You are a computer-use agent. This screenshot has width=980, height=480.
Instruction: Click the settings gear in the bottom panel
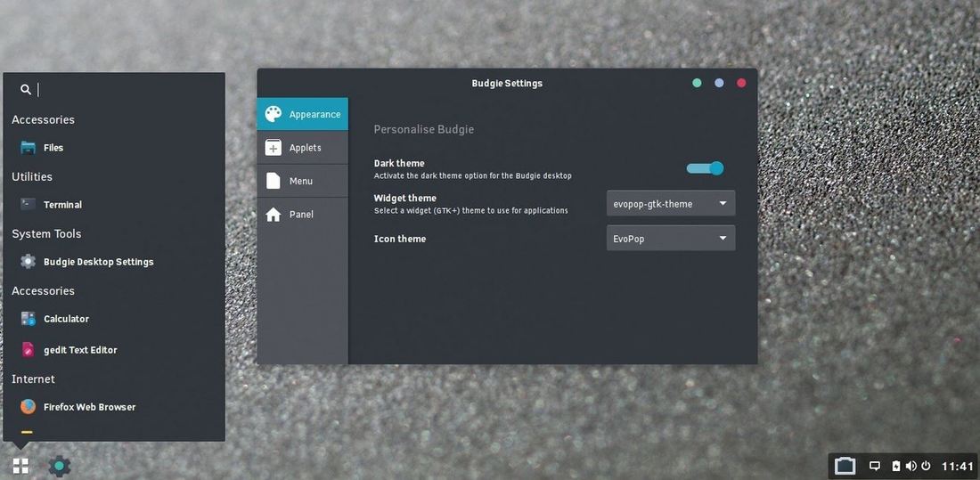60,467
